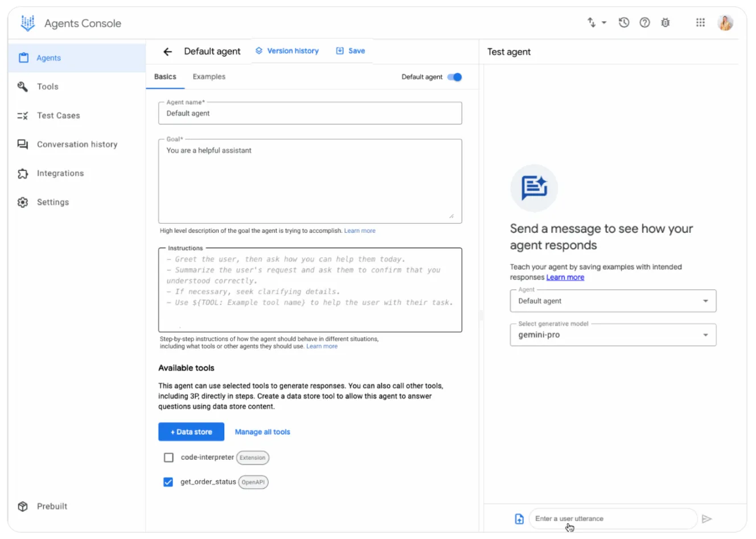Click the + Data store button
The width and height of the screenshot is (756, 539).
191,432
